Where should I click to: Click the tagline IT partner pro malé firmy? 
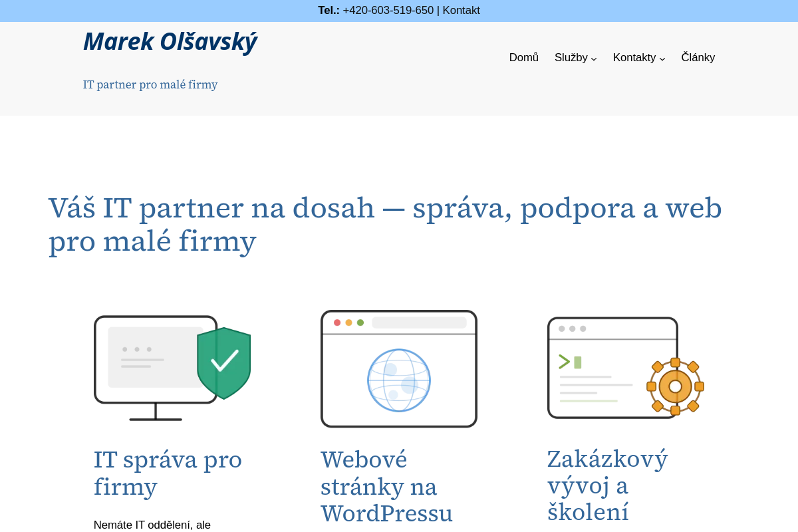click(150, 84)
